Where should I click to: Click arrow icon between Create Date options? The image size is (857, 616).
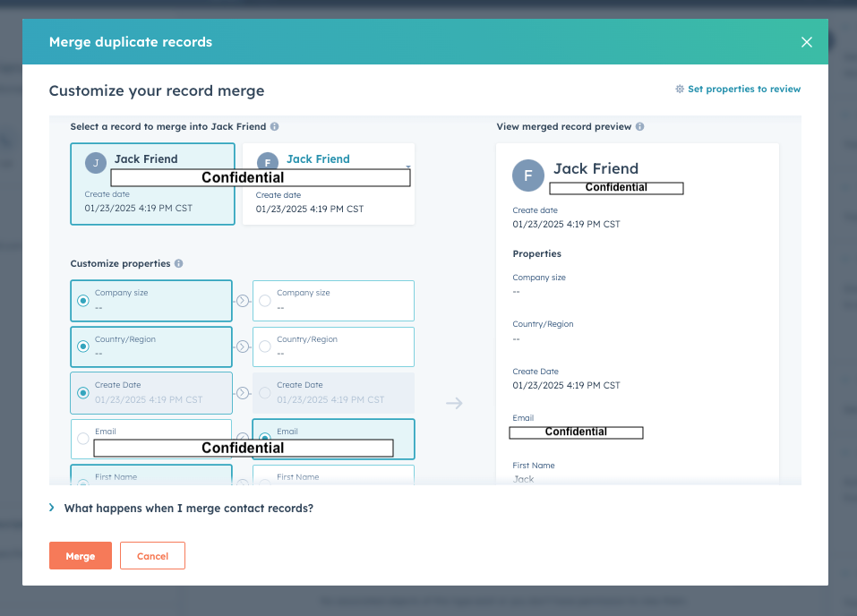coord(243,393)
